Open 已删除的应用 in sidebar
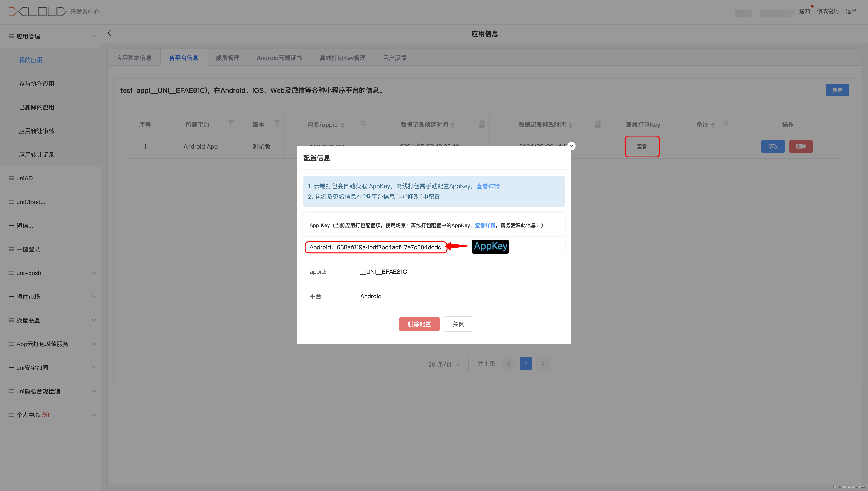 [x=36, y=107]
